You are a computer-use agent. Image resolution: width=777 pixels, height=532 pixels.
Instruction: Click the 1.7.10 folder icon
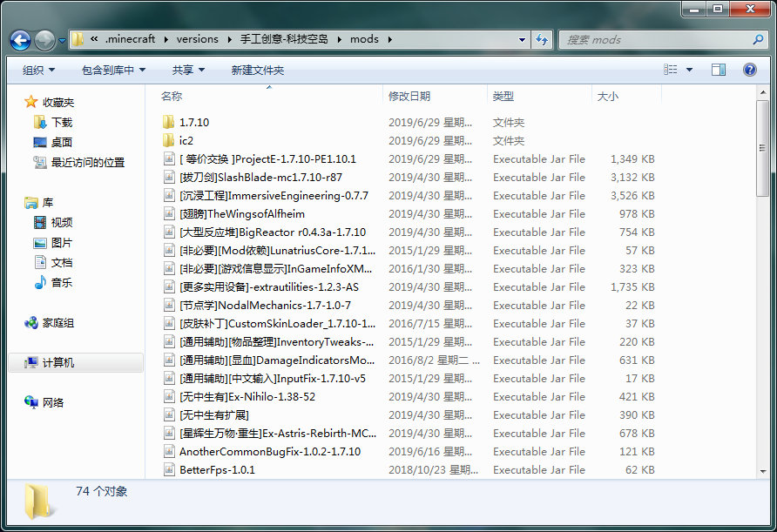(168, 122)
